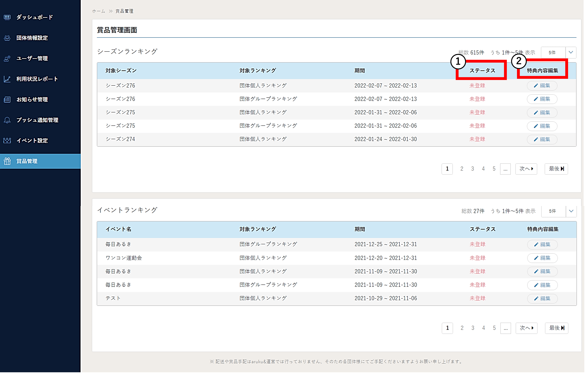This screenshot has height=382, width=588.
Task: Click 編集 button for the 毎日あるき event row
Action: coord(542,244)
